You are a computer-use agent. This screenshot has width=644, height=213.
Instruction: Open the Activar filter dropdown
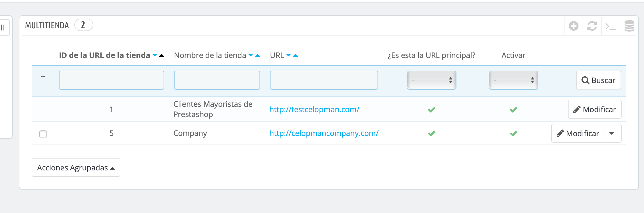click(x=514, y=80)
